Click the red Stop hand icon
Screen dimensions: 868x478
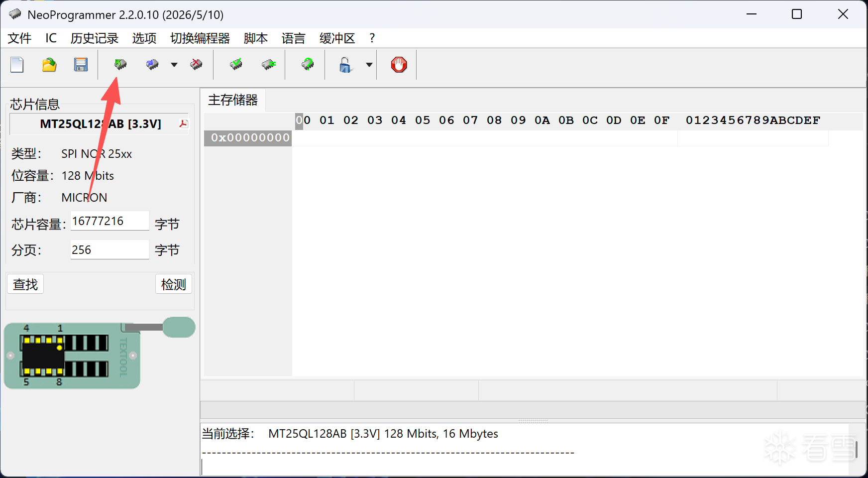click(x=399, y=65)
